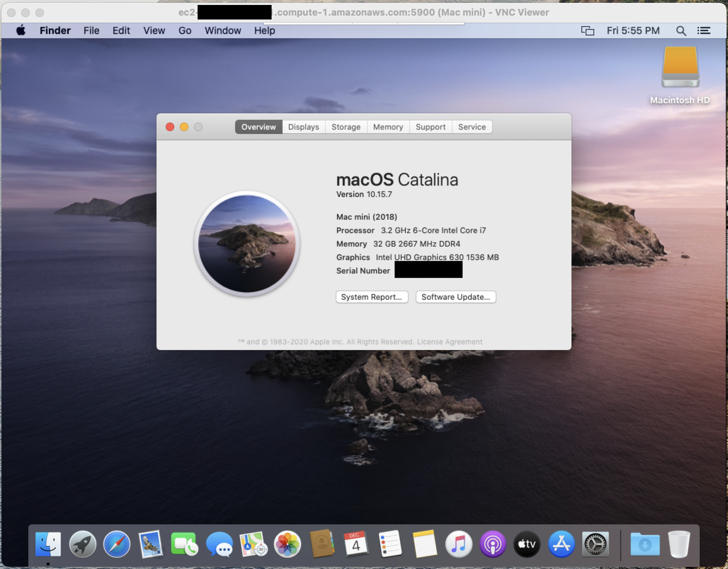Open FaceTime from the Dock
Screen dimensions: 728x569
click(184, 544)
